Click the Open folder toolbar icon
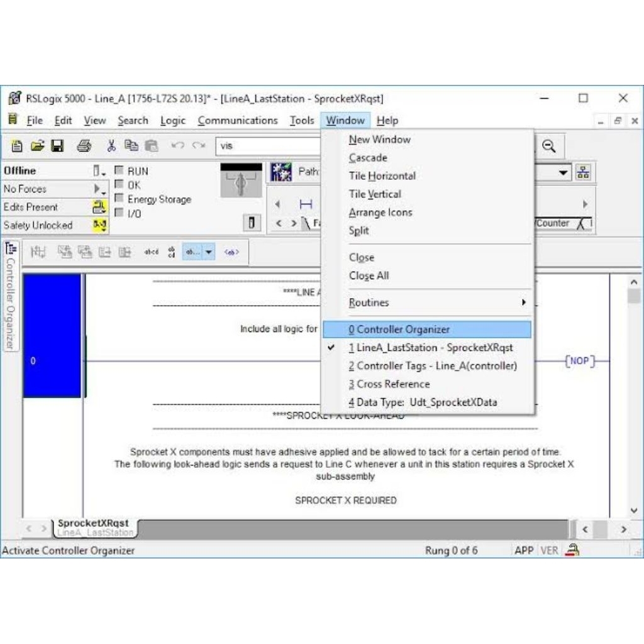The width and height of the screenshot is (644, 644). click(37, 146)
